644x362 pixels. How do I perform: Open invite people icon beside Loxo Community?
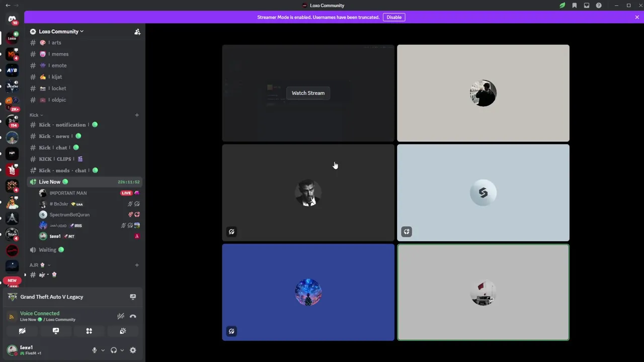click(137, 32)
